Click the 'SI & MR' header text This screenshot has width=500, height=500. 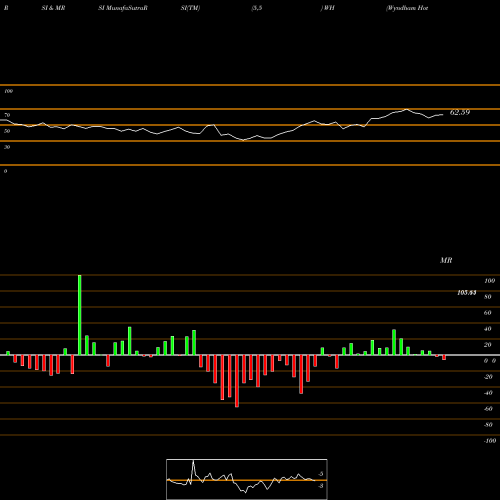click(x=53, y=8)
